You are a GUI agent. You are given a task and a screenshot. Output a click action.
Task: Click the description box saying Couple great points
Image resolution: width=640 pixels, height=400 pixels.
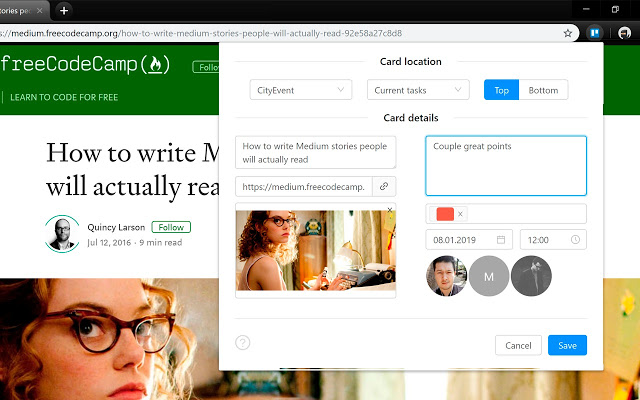coord(506,166)
